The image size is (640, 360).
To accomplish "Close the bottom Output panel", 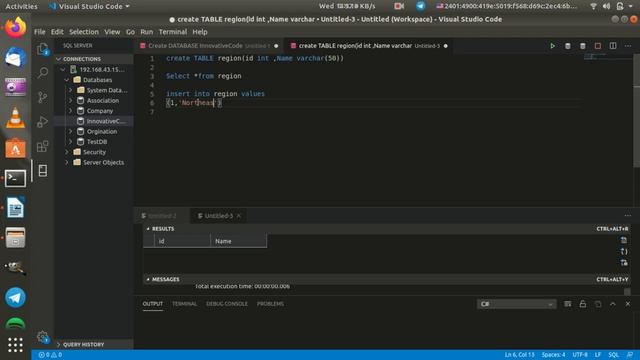I will 628,304.
